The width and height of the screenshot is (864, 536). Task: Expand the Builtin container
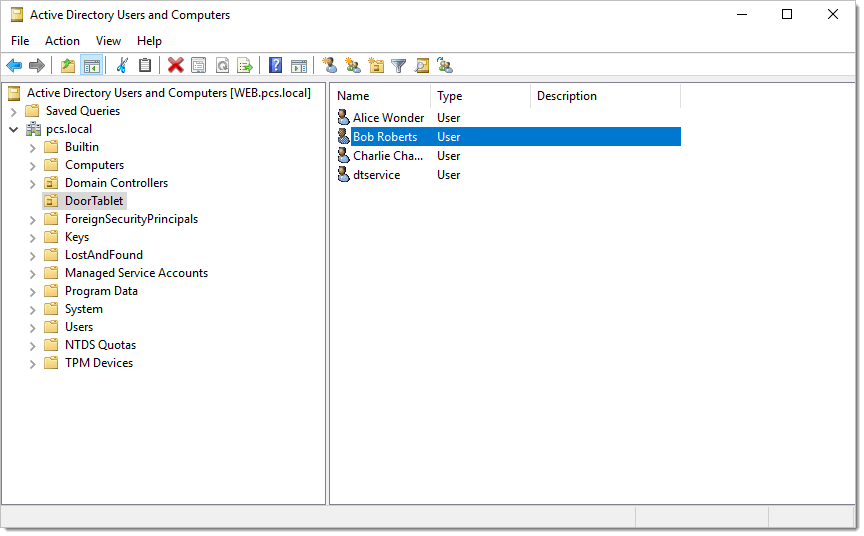click(x=33, y=148)
